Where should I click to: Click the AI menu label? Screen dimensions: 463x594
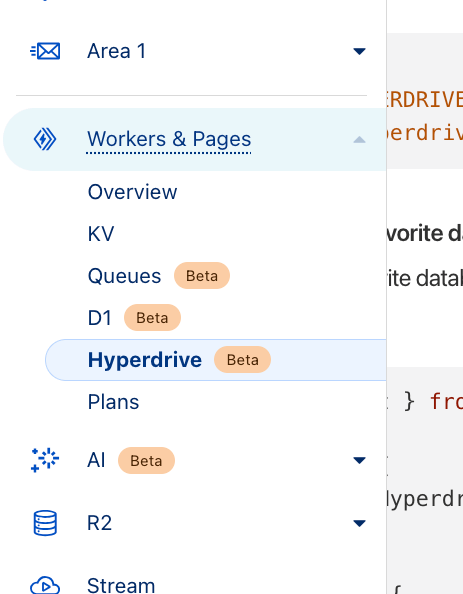96,460
